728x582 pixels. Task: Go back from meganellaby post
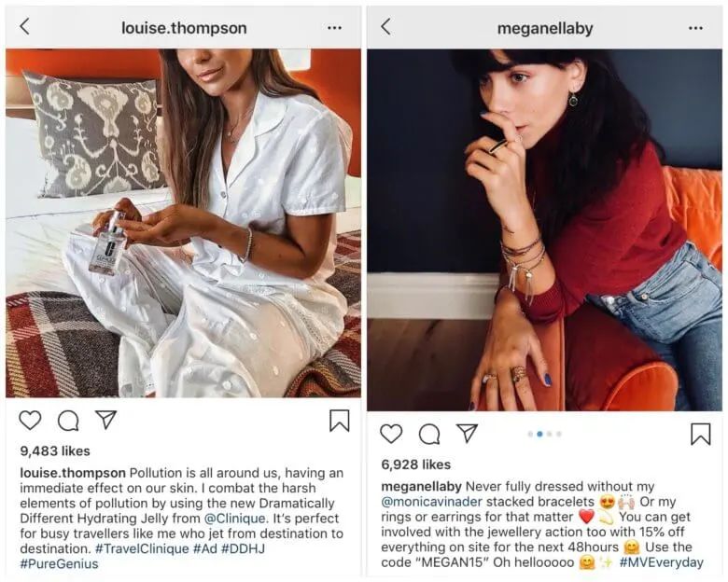(385, 27)
